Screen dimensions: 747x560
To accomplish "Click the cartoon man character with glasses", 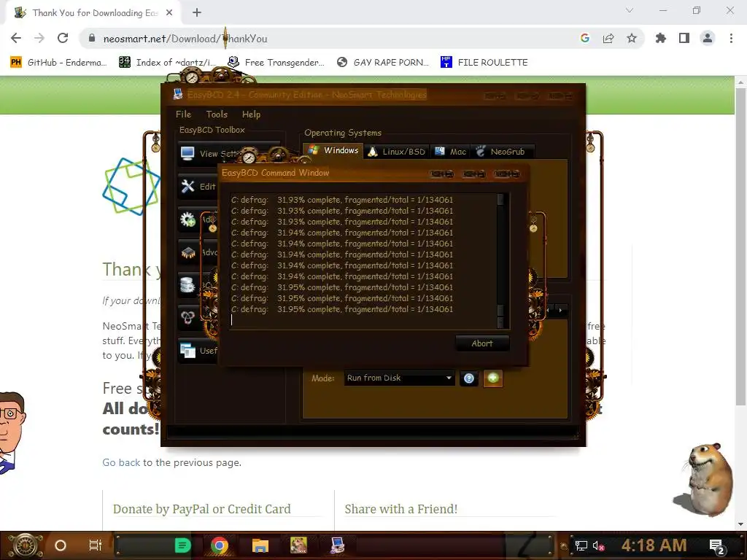I will 12,432.
